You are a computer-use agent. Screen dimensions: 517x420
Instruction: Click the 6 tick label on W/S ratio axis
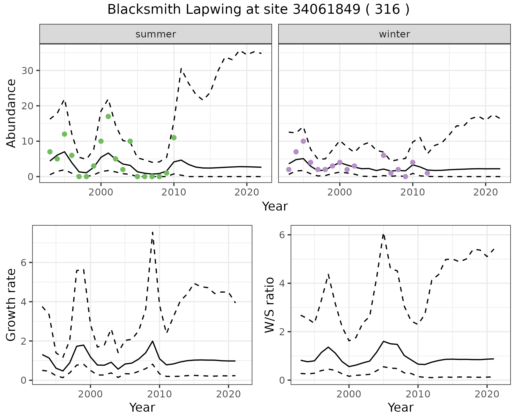[282, 235]
